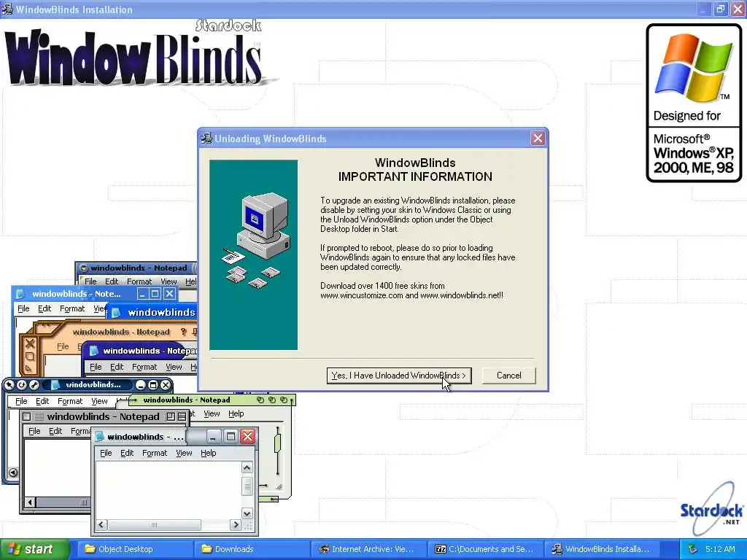Close the WindowBlinds Installation main window

[738, 9]
